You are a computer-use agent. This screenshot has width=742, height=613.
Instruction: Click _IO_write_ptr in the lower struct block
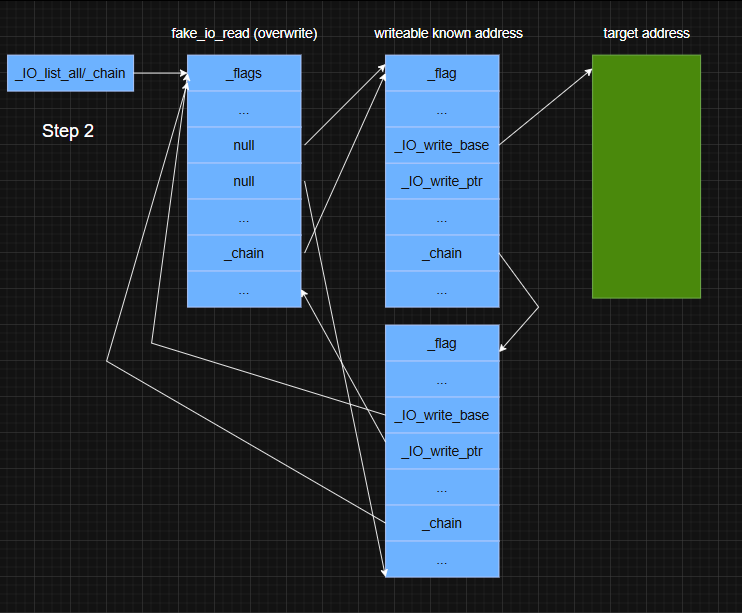tap(442, 451)
